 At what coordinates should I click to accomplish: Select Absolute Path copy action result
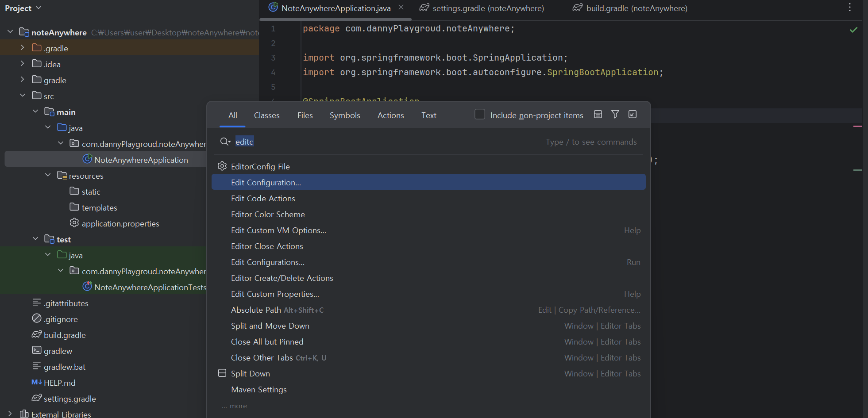[x=428, y=310]
